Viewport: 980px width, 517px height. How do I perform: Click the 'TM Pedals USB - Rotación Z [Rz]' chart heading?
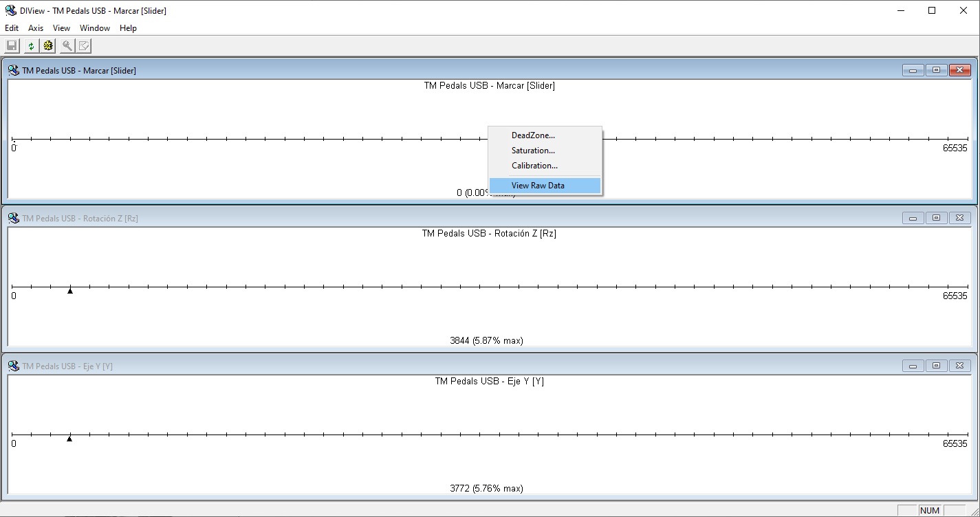click(489, 234)
